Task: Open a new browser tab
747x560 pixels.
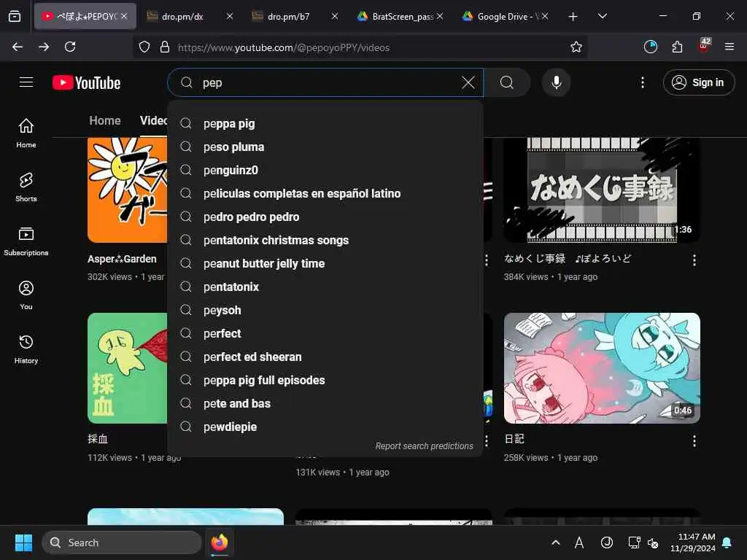Action: 573,17
